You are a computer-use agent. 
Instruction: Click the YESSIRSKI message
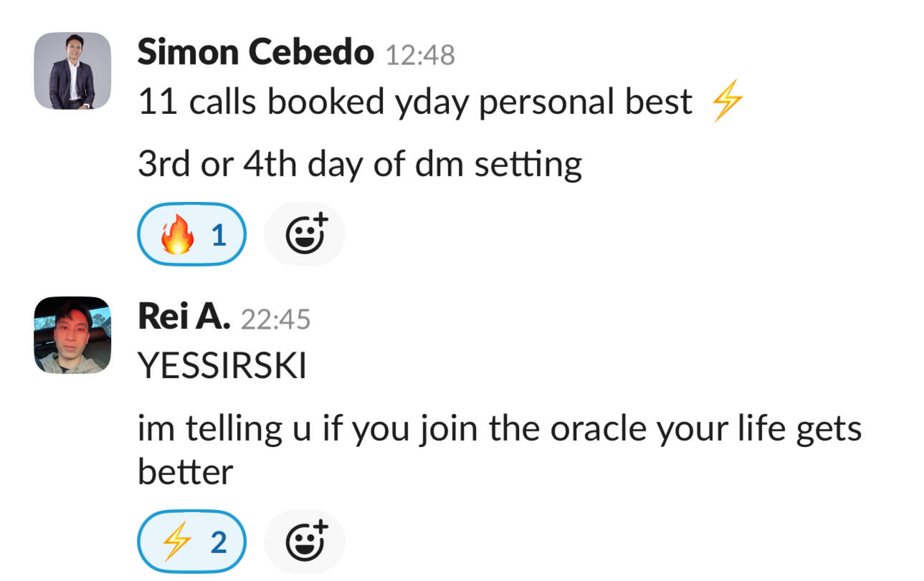(x=222, y=367)
